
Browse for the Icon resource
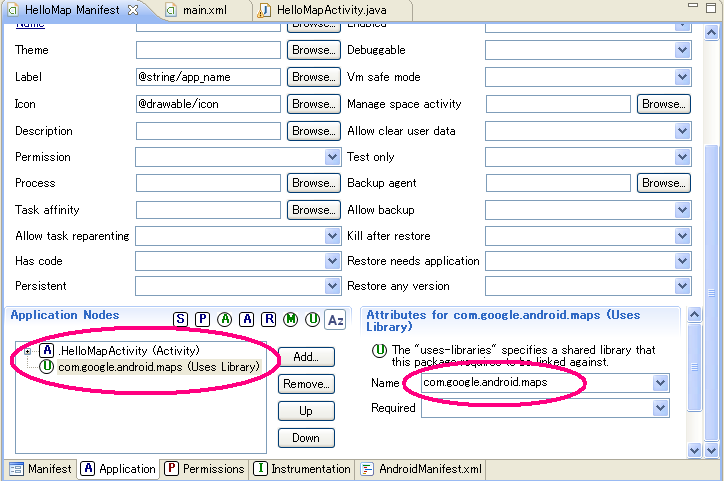(314, 104)
